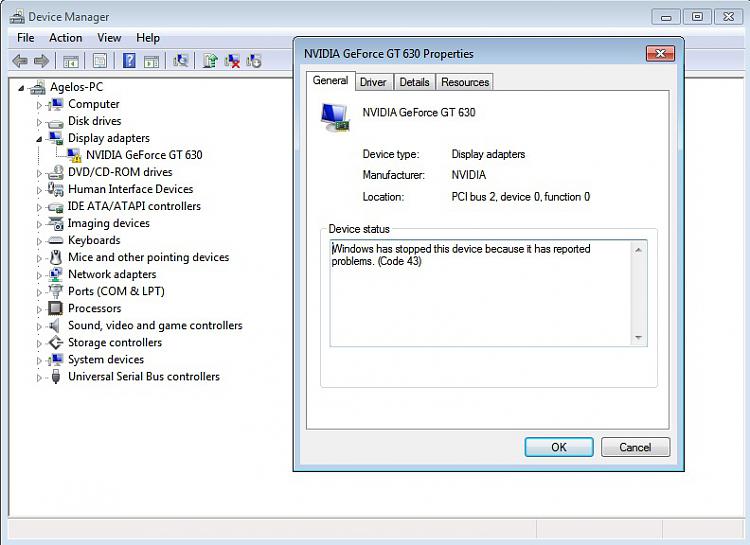Click Cancel in the Properties dialog
Viewport: 750px width, 545px height.
tap(635, 447)
